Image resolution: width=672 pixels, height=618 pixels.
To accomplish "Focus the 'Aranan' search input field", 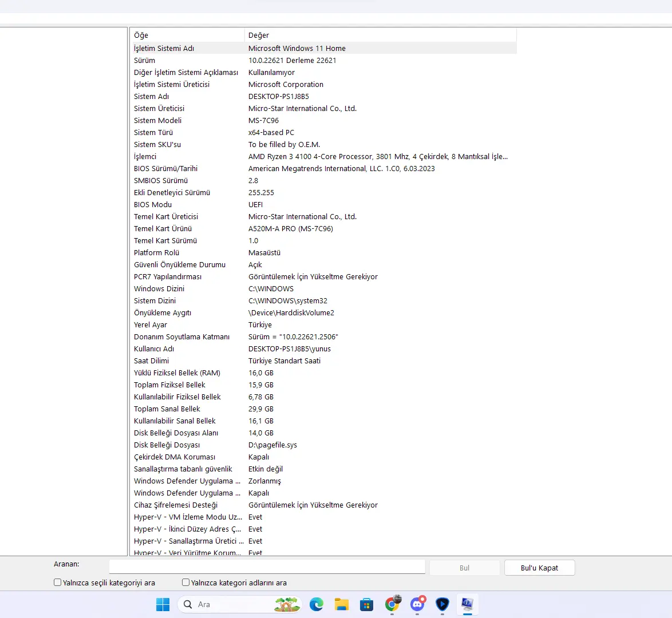I will (x=267, y=566).
